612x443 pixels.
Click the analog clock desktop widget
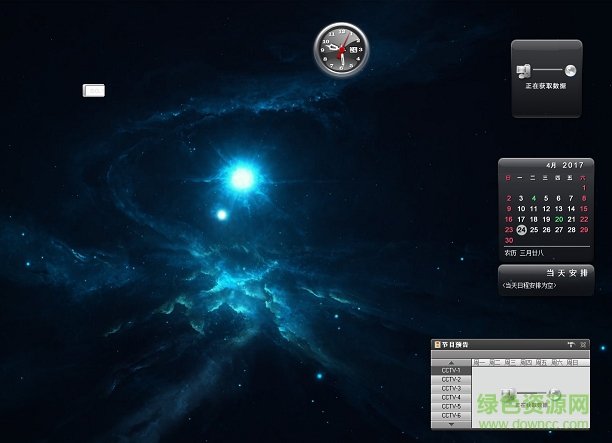(342, 49)
